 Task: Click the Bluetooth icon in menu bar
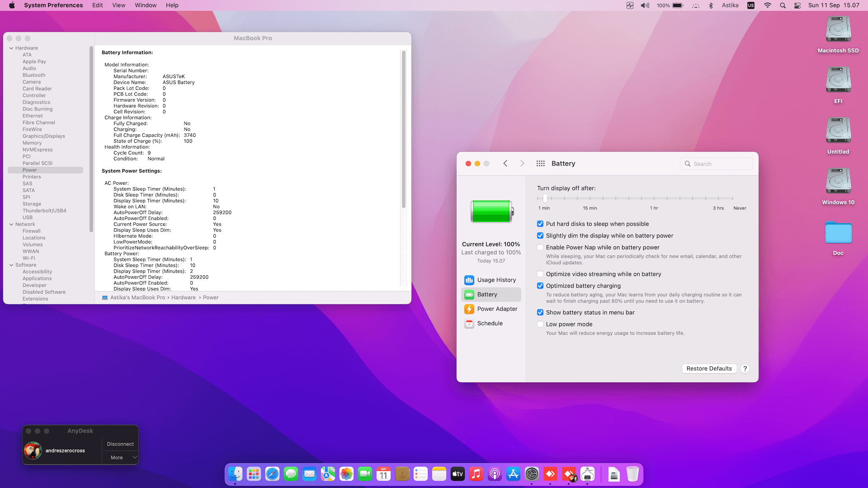[712, 5]
